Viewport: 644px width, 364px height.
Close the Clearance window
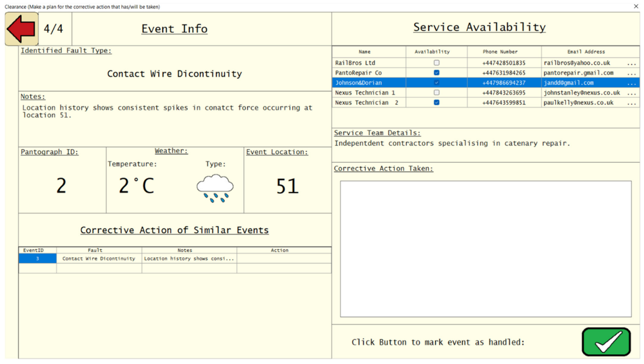click(x=636, y=6)
